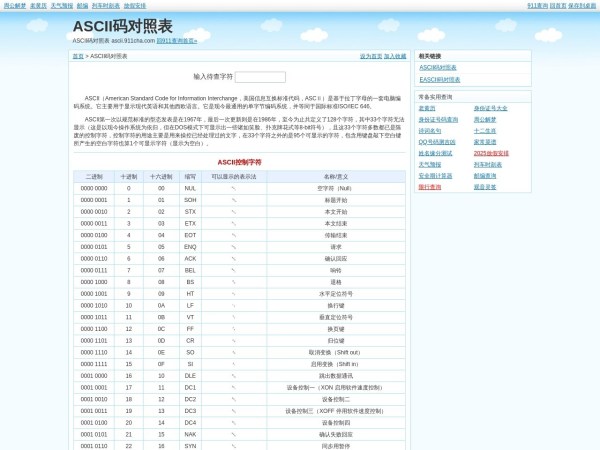Open the 周公解梦 link in top bar
The height and width of the screenshot is (450, 600).
point(15,5)
